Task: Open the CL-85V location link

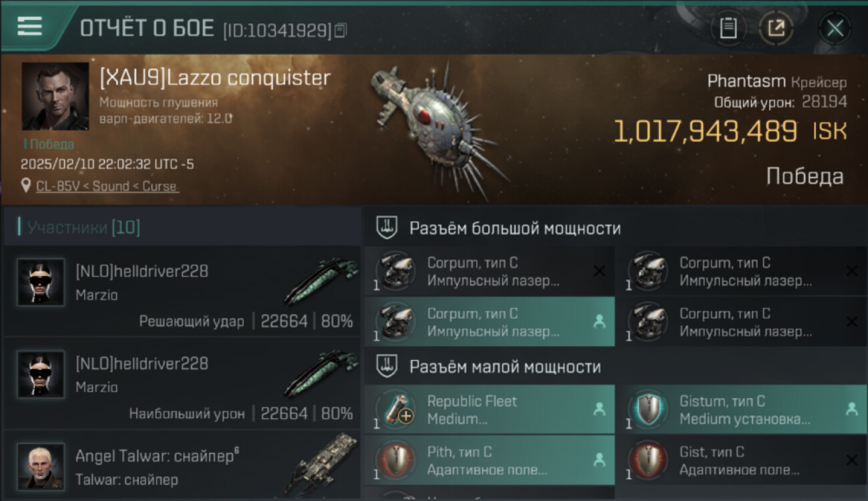Action: click(x=107, y=186)
